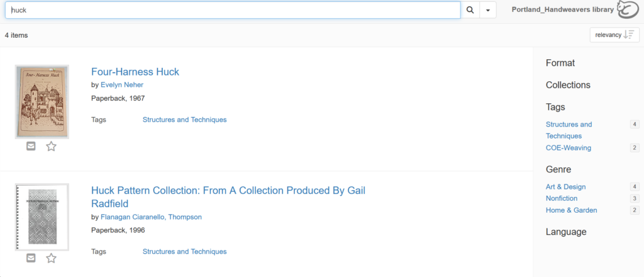
Task: Click the search field containing huck
Action: 233,10
